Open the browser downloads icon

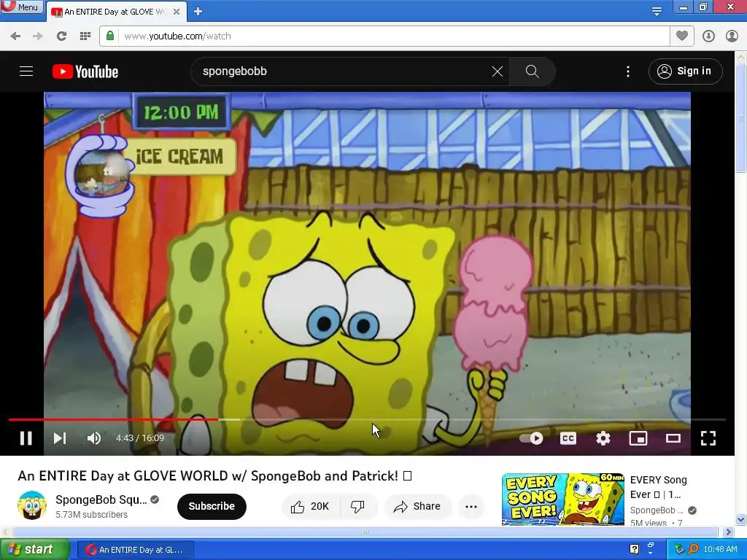coord(708,36)
